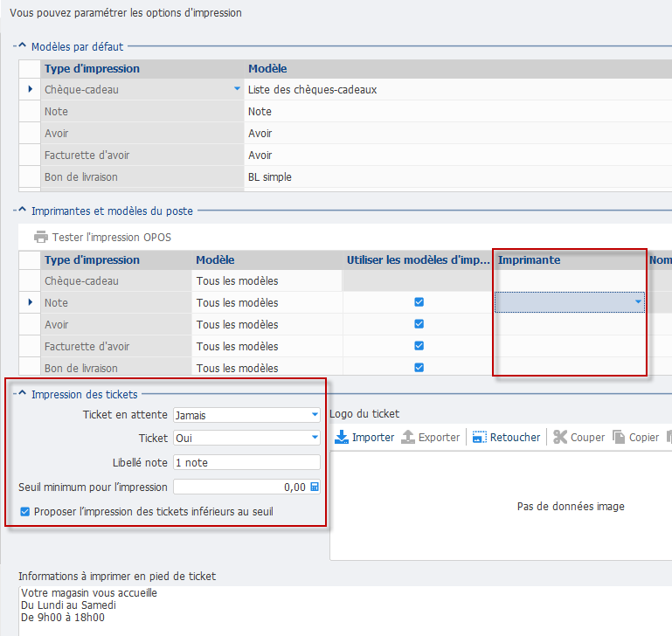Toggle 'Utiliser les modèles' checkbox for Note row
Viewport: 672px width, 636px height.
tap(419, 302)
